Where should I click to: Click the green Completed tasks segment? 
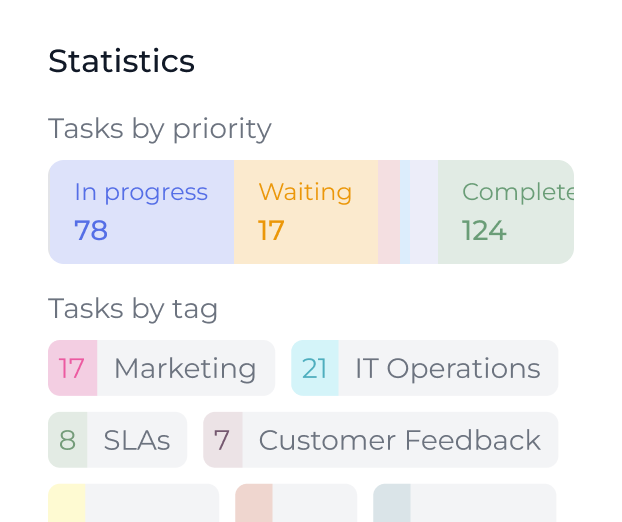point(506,212)
